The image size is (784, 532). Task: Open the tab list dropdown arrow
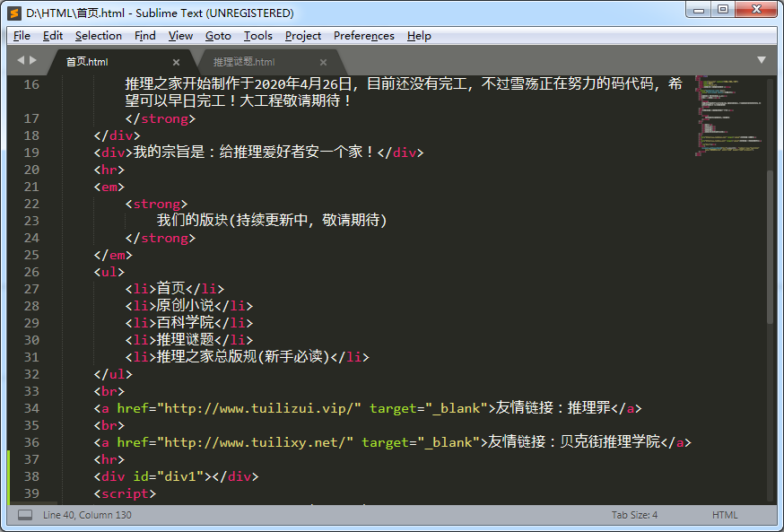pyautogui.click(x=762, y=60)
